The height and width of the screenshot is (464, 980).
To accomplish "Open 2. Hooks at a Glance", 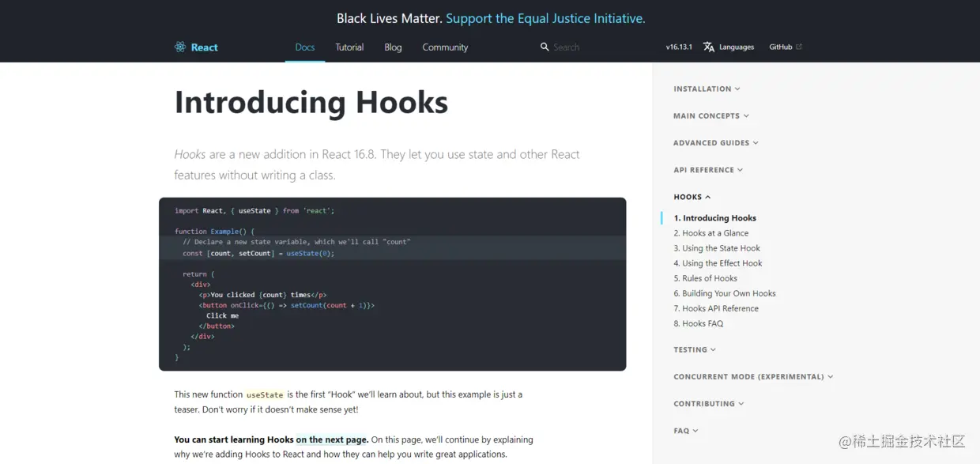I will [710, 233].
